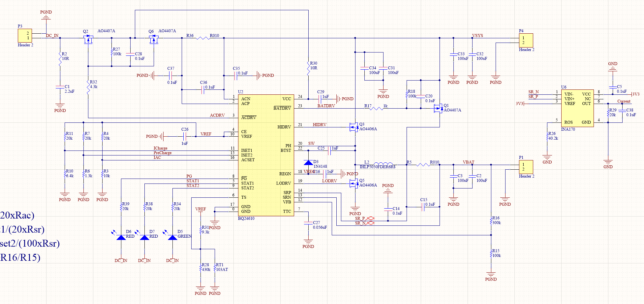
Task: Select the STAT2 net label on wire
Action: click(193, 186)
